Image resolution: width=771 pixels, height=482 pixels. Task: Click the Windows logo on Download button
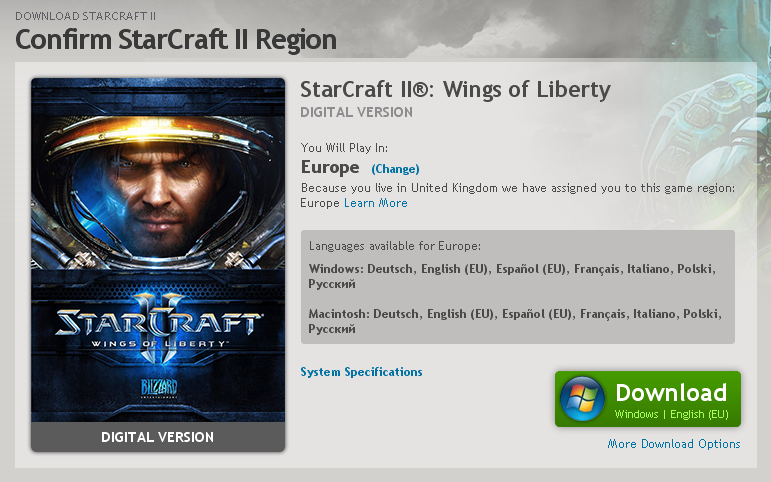(582, 399)
